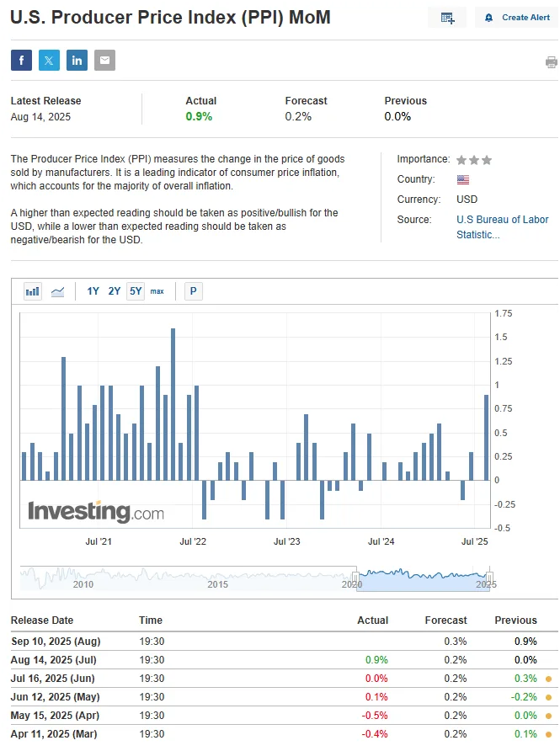This screenshot has height=751, width=560.
Task: Click actual value -0.4% in table
Action: [375, 734]
